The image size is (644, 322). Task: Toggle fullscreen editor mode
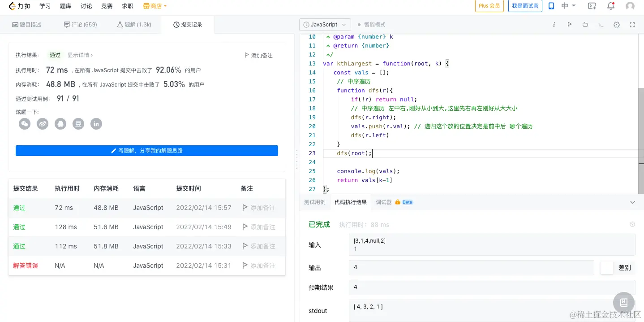point(632,25)
